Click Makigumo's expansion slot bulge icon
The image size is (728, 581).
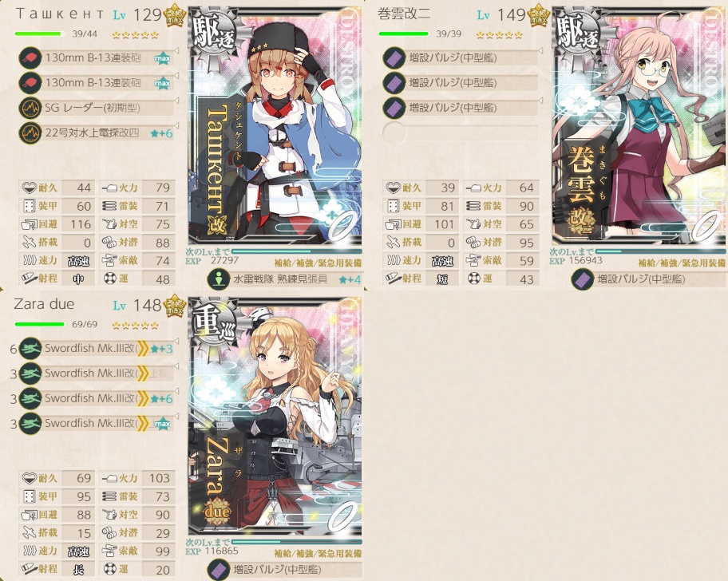point(583,279)
